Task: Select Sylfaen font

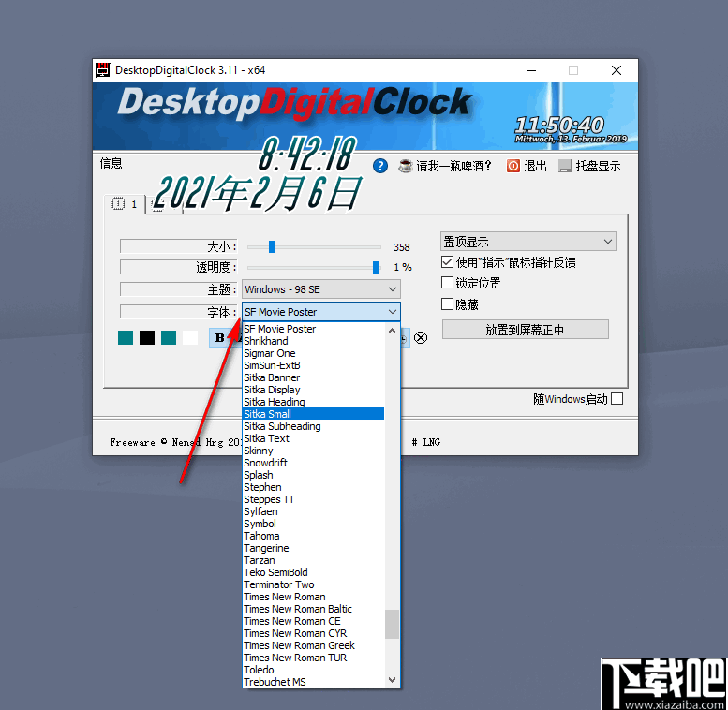Action: click(313, 511)
